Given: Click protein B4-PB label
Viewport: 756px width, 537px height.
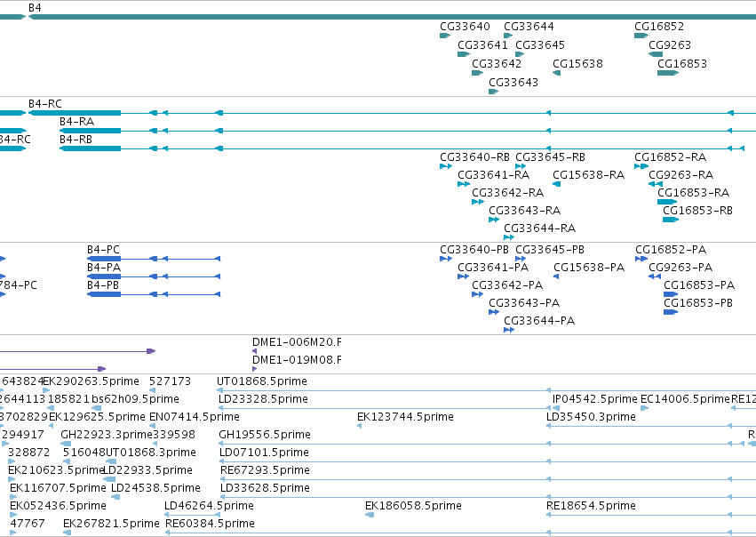Looking at the screenshot, I should pyautogui.click(x=103, y=285).
